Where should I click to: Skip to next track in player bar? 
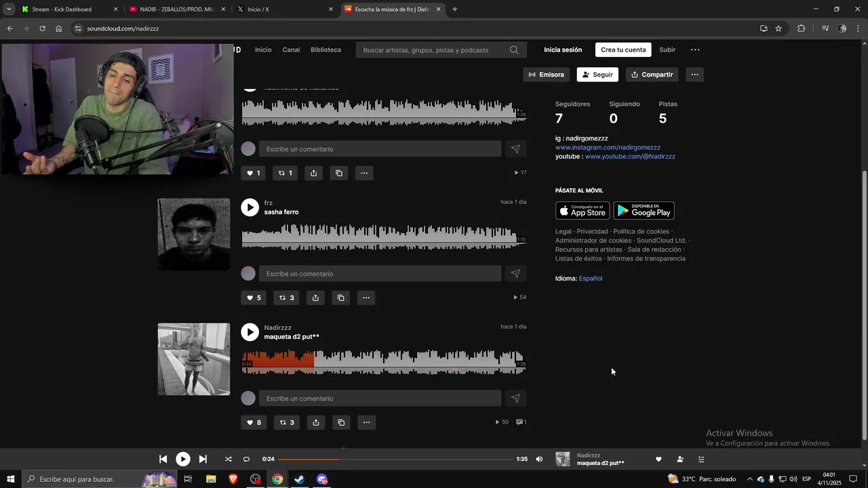coord(203,459)
